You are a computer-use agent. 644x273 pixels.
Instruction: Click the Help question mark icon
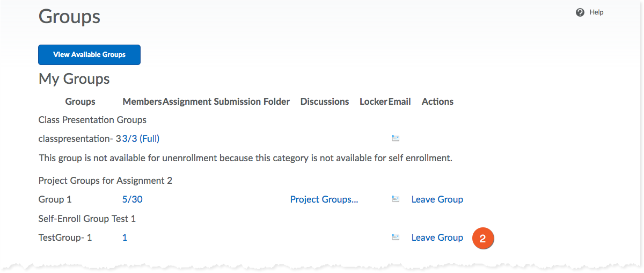tap(580, 12)
